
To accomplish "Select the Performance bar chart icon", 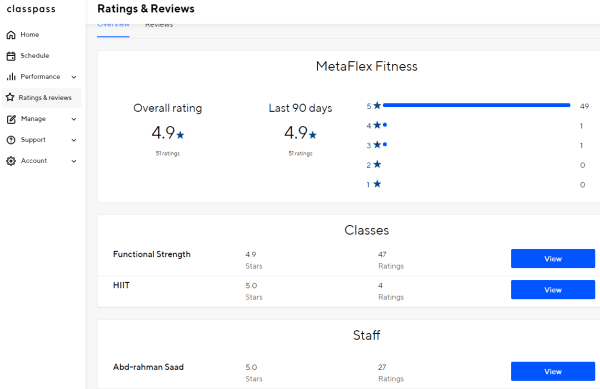I will click(x=11, y=77).
